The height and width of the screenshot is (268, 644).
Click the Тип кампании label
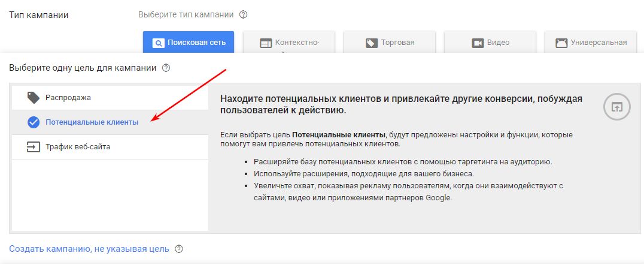pyautogui.click(x=39, y=15)
